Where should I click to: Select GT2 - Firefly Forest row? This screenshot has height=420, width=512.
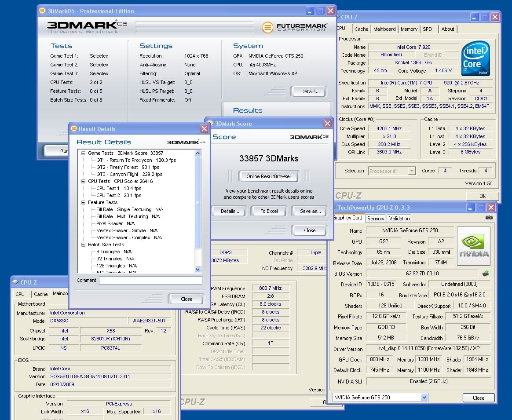(128, 167)
